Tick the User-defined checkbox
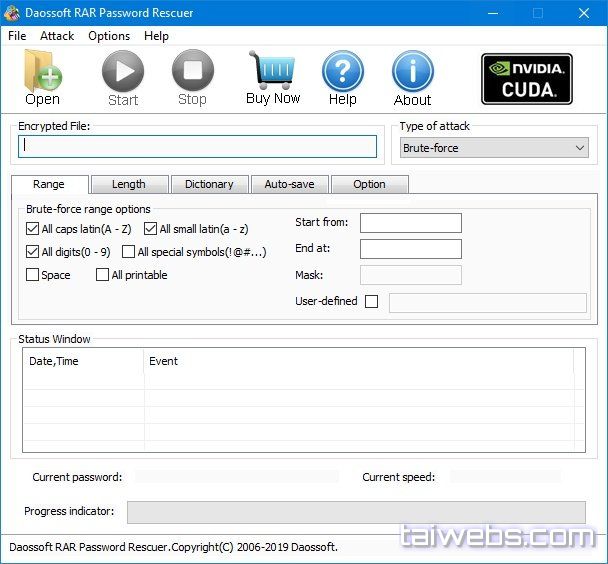This screenshot has width=608, height=564. (x=372, y=301)
